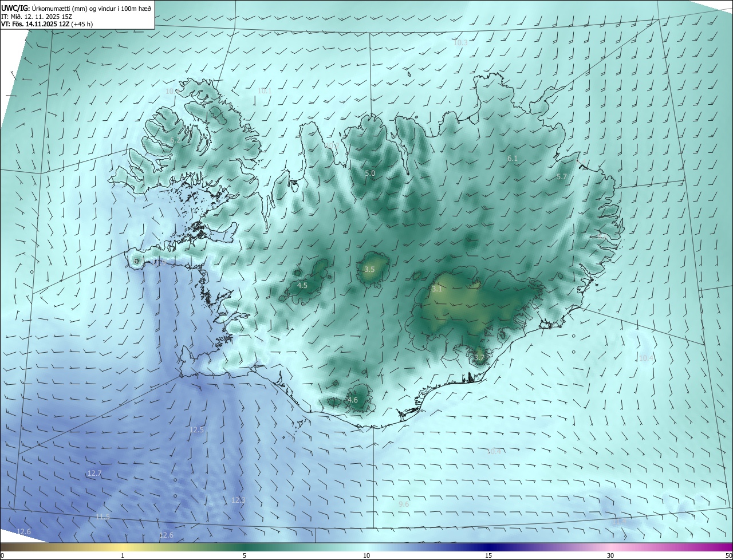Click the 'UWC/IG: Úrkomumætti (mm)' title line
This screenshot has width=733, height=560.
(77, 7)
